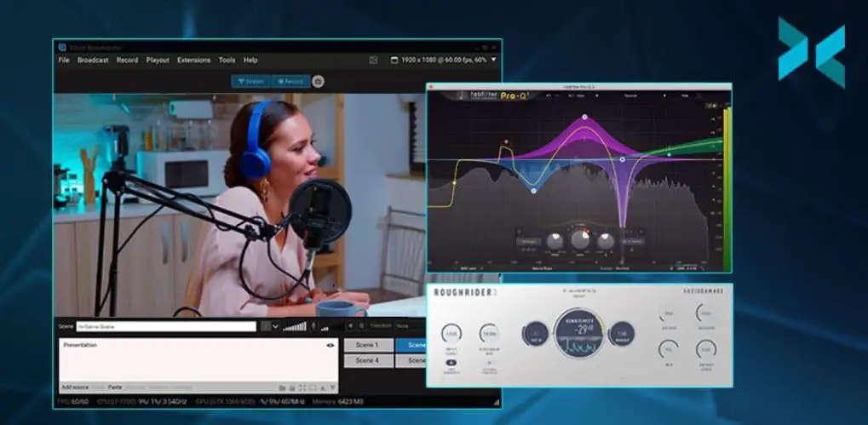Open the band shape dropdown in Pro-Q band panel
Screen dimensions: 868x425
pos(529,242)
